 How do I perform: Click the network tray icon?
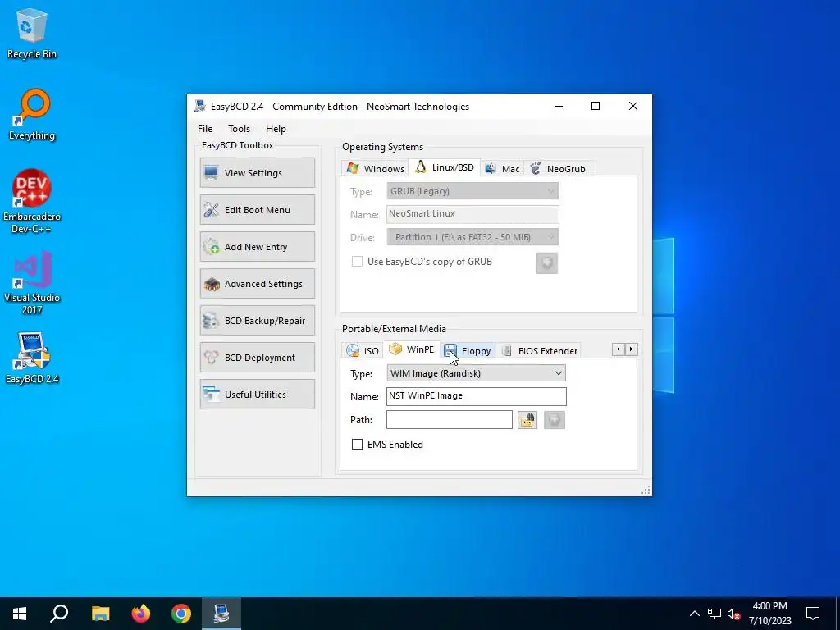pyautogui.click(x=714, y=614)
